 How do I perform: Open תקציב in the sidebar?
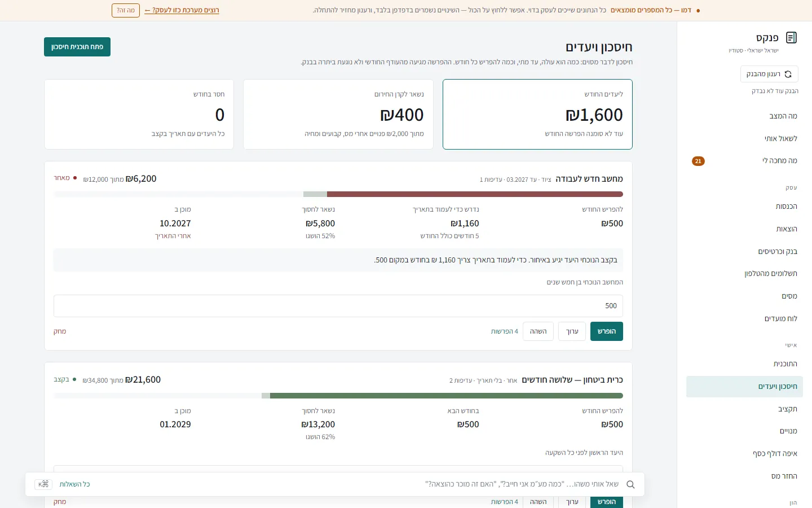pos(744,409)
